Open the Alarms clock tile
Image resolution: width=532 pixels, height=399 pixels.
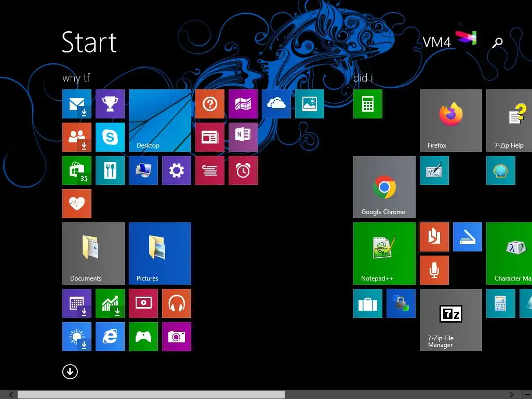pyautogui.click(x=243, y=170)
